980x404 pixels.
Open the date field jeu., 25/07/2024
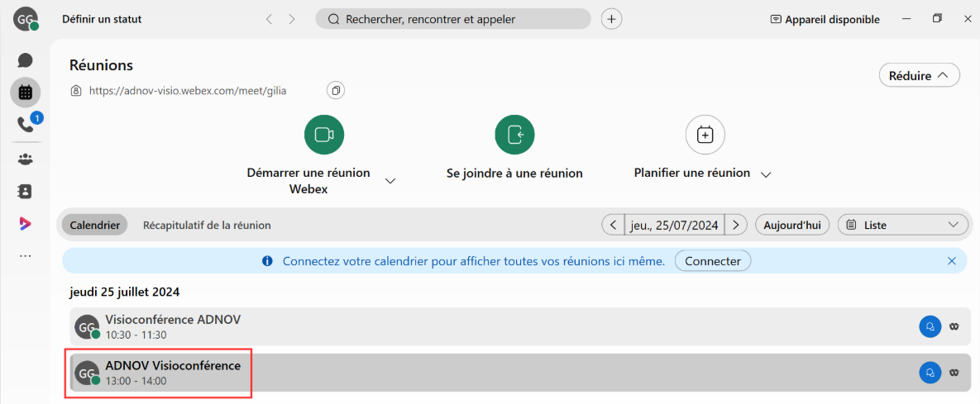pyautogui.click(x=674, y=225)
